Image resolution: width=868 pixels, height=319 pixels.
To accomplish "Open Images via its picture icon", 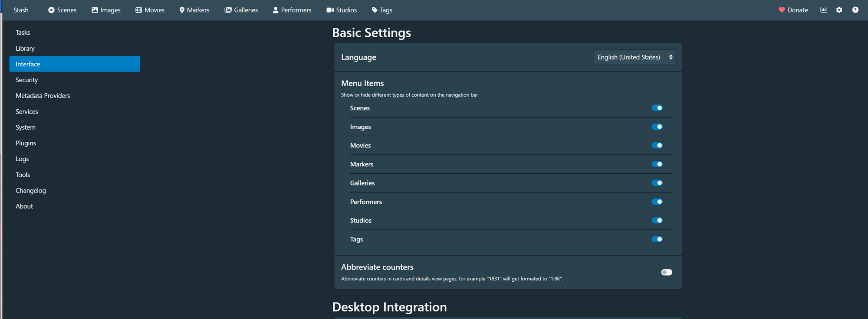I will 95,10.
